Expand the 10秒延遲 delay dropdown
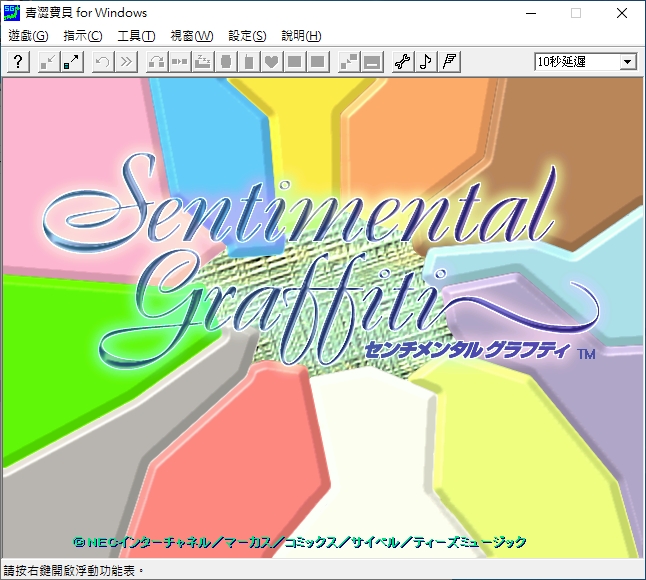The image size is (646, 580). pyautogui.click(x=627, y=62)
